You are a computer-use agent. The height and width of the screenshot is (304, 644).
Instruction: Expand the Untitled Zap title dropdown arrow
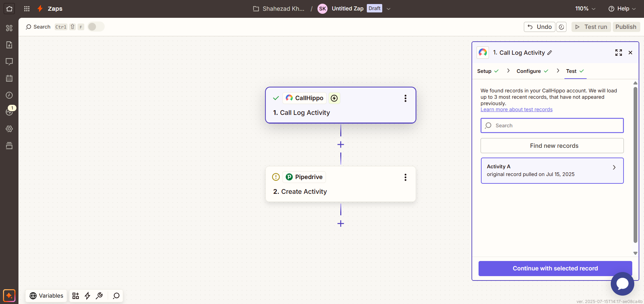(389, 9)
